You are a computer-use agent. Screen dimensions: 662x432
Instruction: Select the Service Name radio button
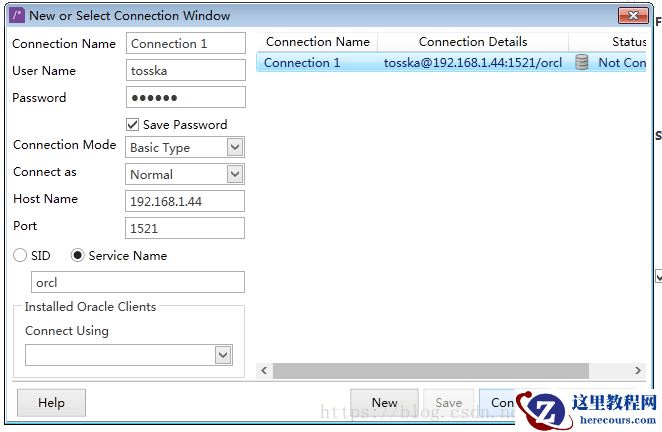pos(77,255)
